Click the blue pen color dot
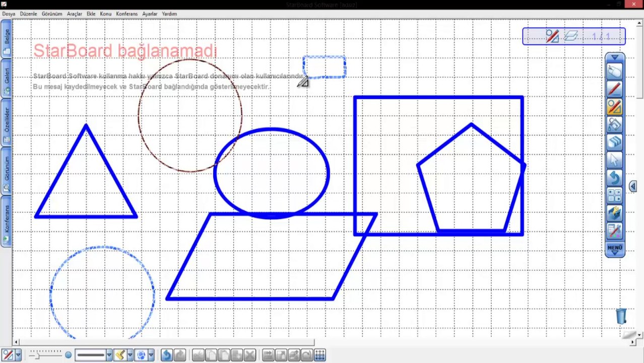 (x=68, y=355)
